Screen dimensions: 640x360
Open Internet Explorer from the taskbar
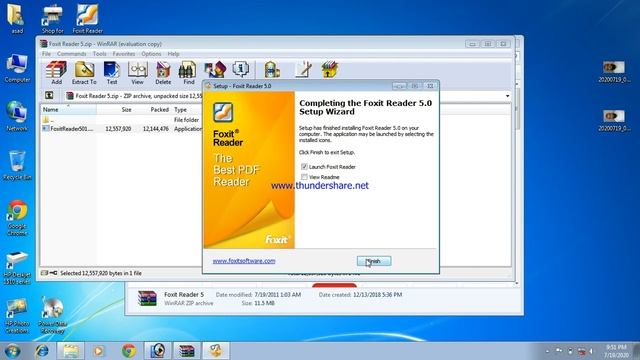click(x=42, y=351)
